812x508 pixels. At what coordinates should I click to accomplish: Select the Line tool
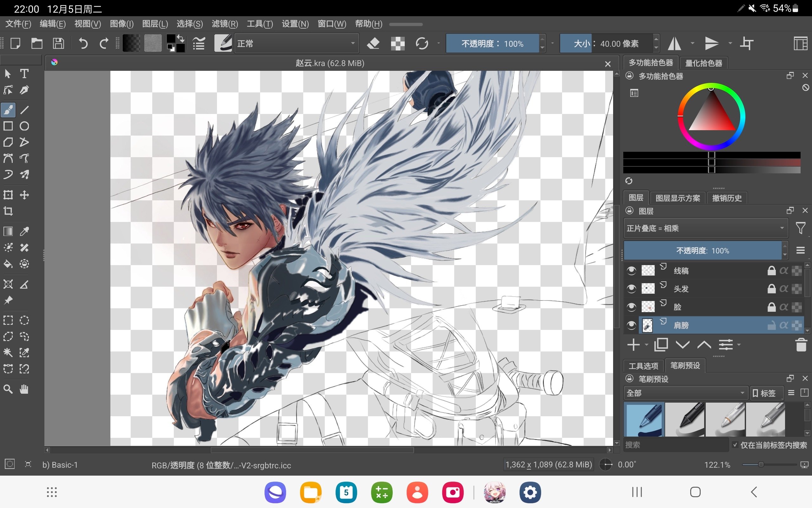tap(24, 110)
